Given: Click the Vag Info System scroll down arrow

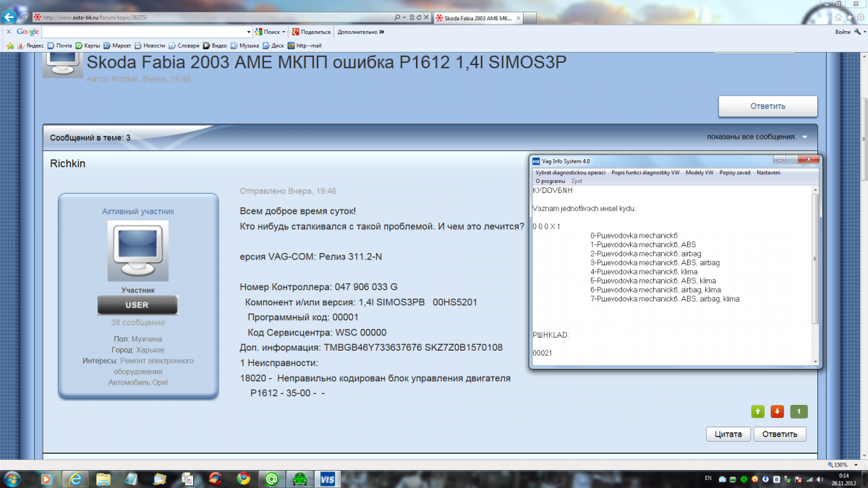Looking at the screenshot, I should click(x=815, y=361).
